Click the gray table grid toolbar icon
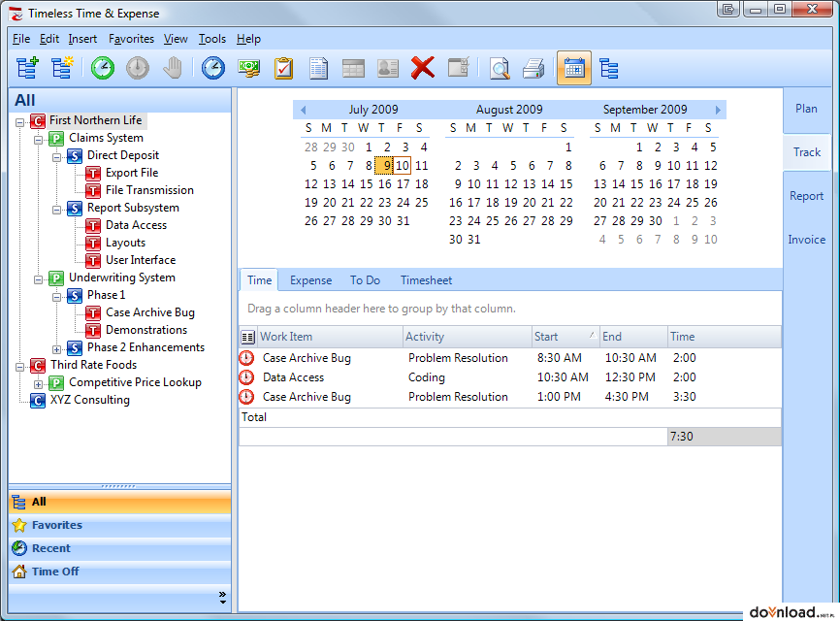840x621 pixels. (x=354, y=68)
